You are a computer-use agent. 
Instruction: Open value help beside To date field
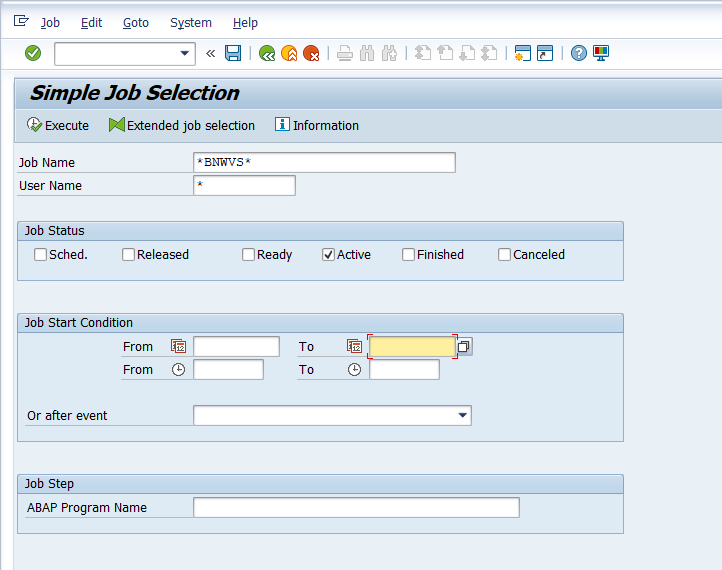coord(464,346)
